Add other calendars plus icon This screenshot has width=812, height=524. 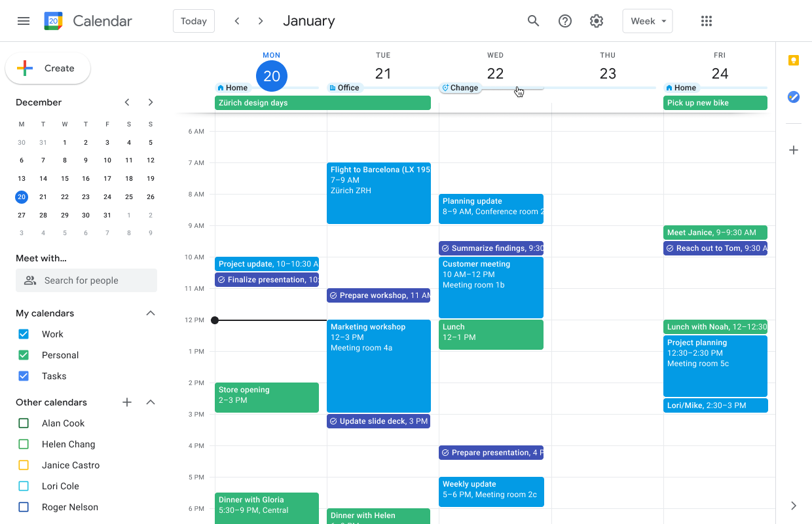click(x=127, y=402)
